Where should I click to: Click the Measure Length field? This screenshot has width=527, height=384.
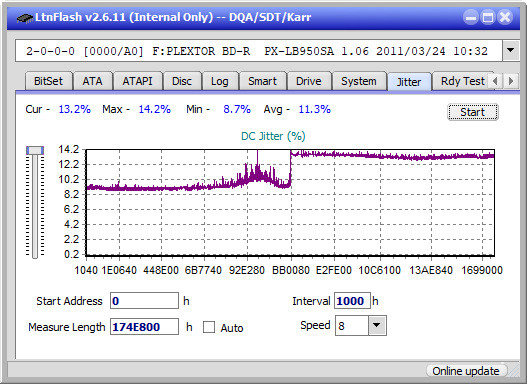coord(145,327)
